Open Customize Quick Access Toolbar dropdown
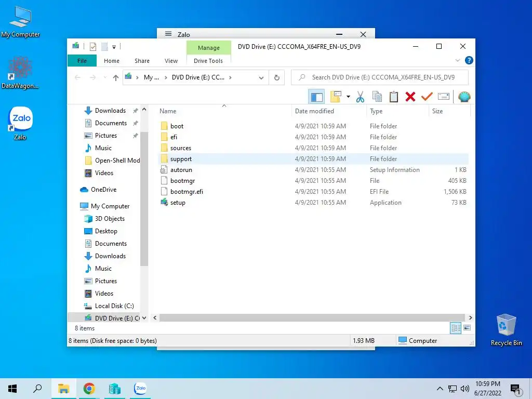The width and height of the screenshot is (532, 399). pos(114,47)
